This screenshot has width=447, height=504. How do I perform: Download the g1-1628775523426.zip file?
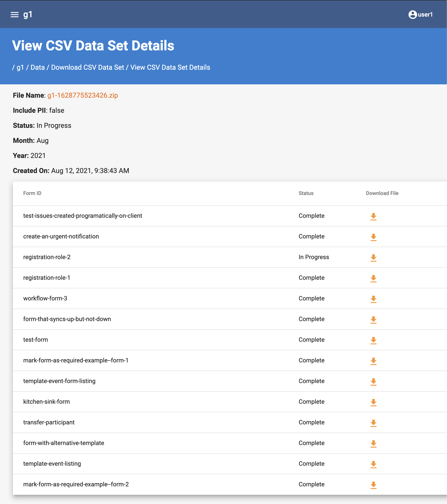coord(83,95)
